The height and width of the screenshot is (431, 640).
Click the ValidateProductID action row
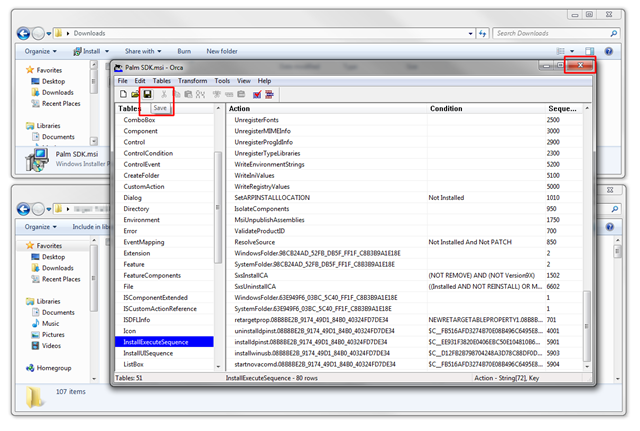[404, 231]
